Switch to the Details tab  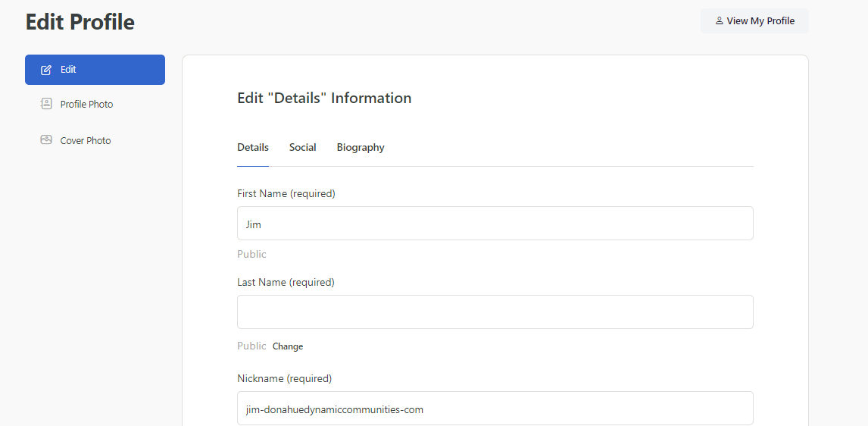pos(253,147)
